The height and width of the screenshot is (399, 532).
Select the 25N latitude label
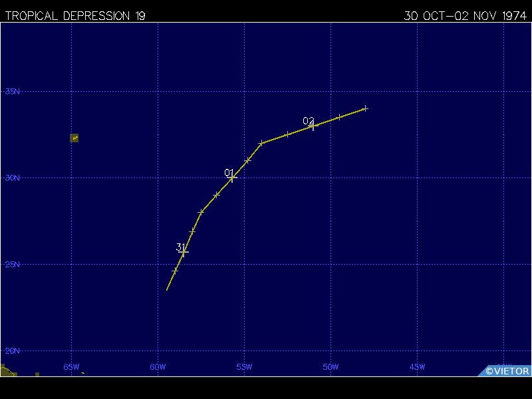click(x=12, y=264)
